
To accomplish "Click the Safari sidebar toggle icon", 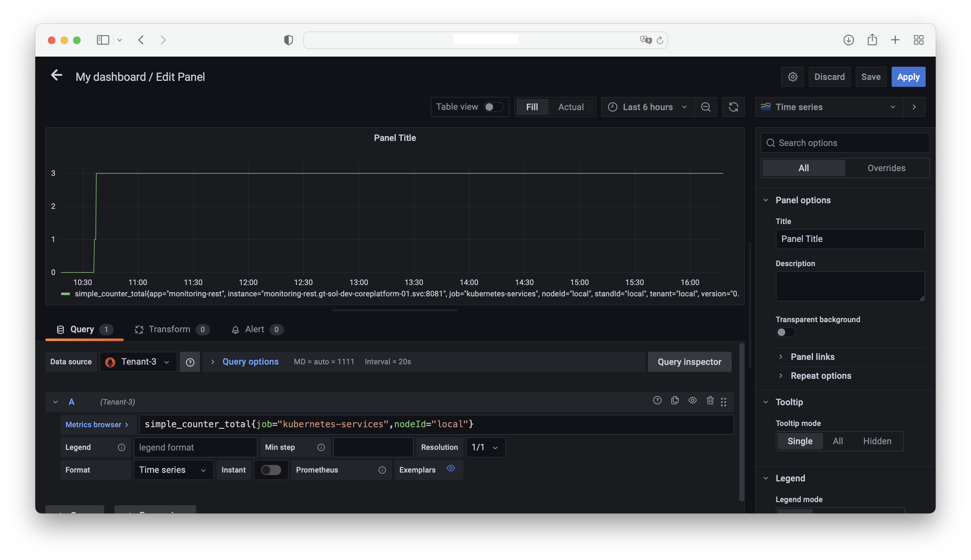I will click(x=103, y=40).
